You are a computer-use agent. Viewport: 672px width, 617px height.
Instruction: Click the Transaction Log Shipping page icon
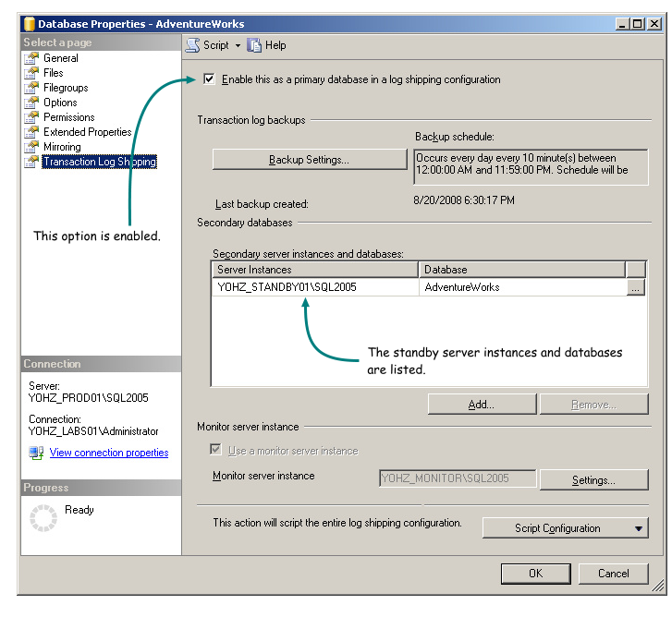[31, 162]
